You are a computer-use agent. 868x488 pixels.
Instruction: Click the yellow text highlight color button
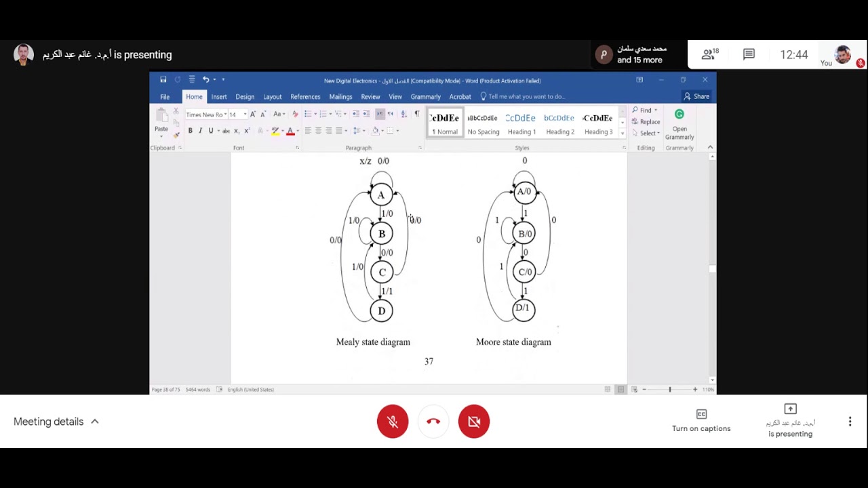pos(275,131)
